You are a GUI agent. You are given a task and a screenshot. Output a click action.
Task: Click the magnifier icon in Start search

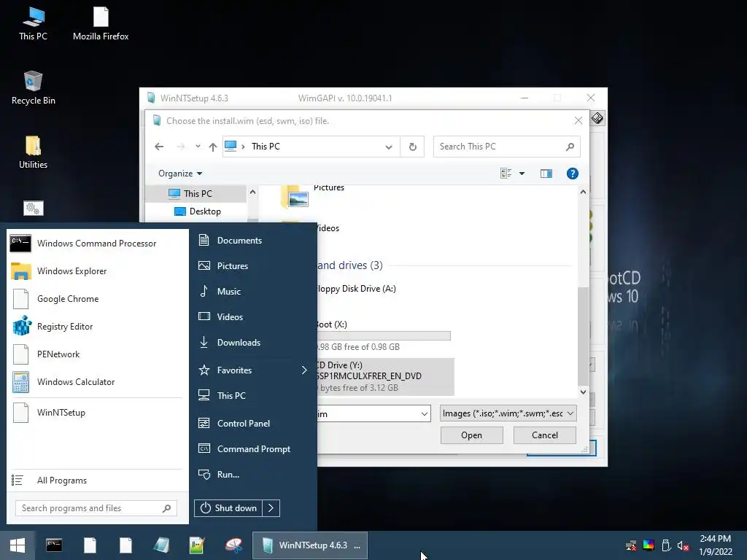[167, 508]
